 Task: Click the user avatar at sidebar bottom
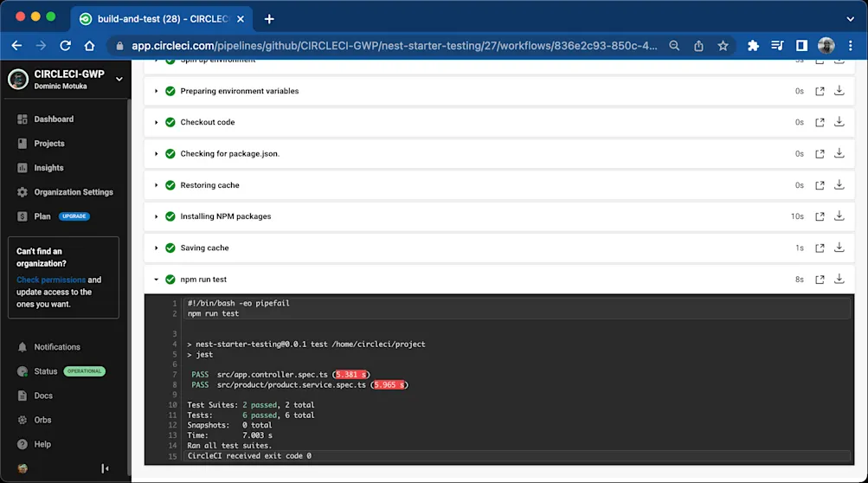pyautogui.click(x=23, y=468)
